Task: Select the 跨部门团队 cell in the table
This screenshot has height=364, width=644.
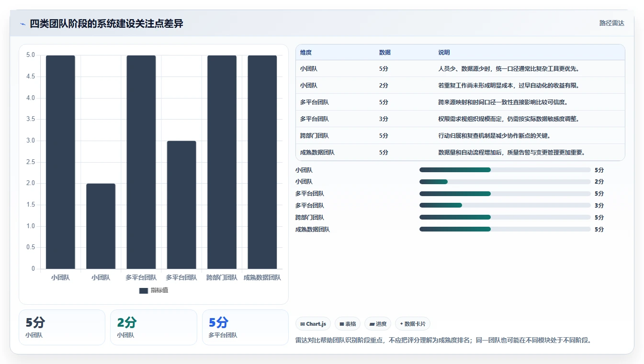Action: [315, 136]
